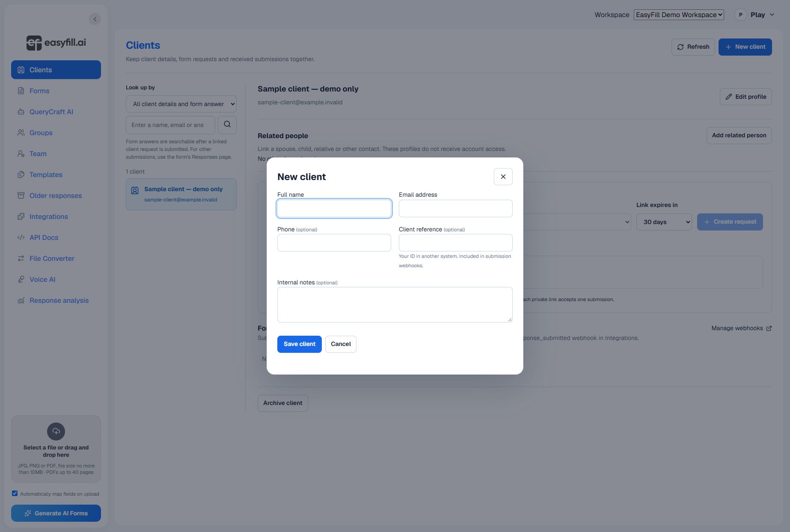Screen dimensions: 790x532
Task: Click the Client reference field
Action: point(456,243)
